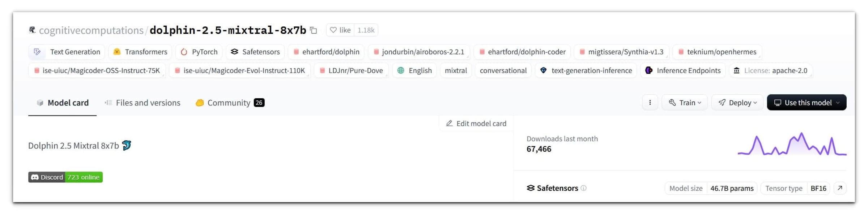Copy model name with copy icon
Image resolution: width=868 pixels, height=216 pixels.
coord(314,30)
